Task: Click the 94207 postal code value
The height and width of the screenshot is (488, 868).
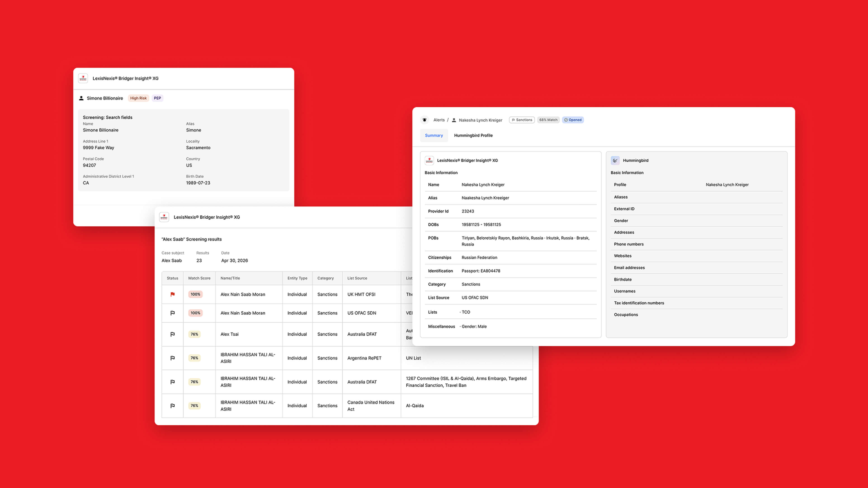Action: coord(89,165)
